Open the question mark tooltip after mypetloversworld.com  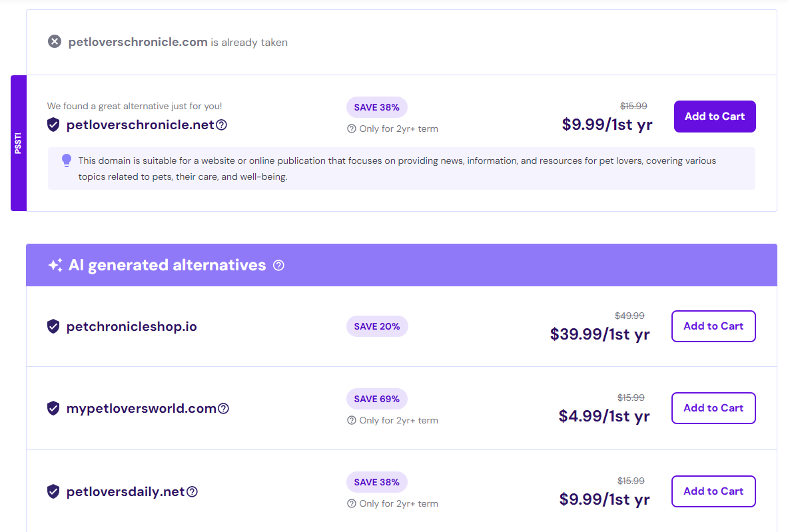[x=224, y=408]
